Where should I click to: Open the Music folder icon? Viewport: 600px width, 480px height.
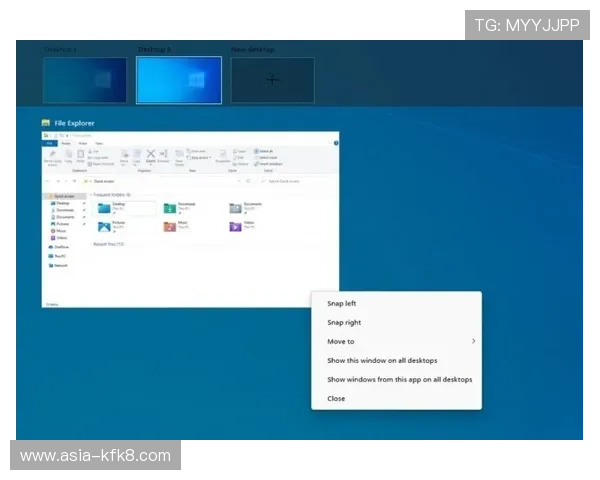(x=170, y=227)
